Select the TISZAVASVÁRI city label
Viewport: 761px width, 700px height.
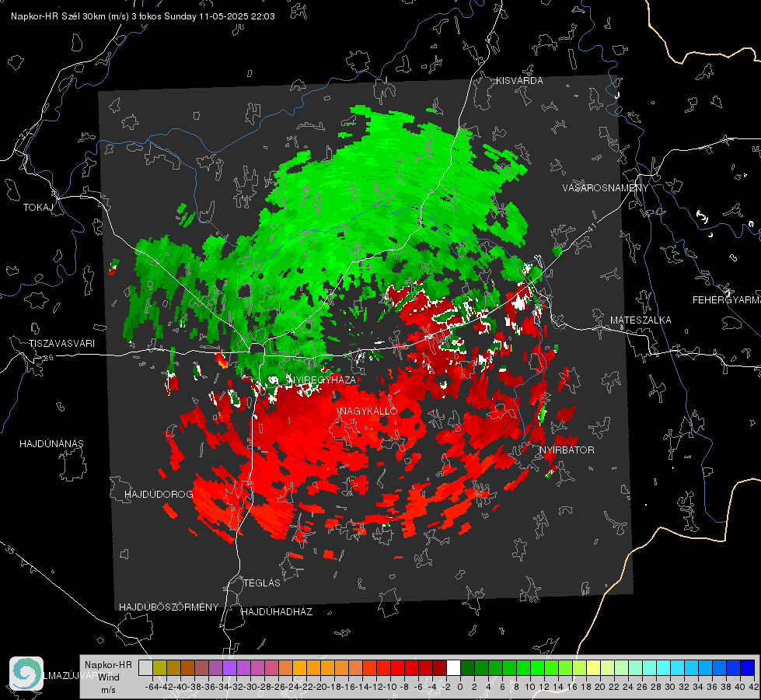[x=61, y=344]
